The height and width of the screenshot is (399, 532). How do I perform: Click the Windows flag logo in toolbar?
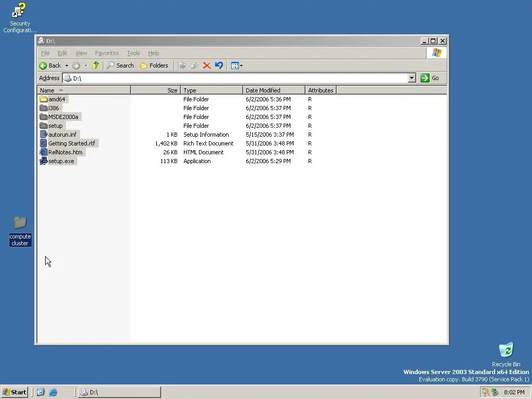point(436,53)
